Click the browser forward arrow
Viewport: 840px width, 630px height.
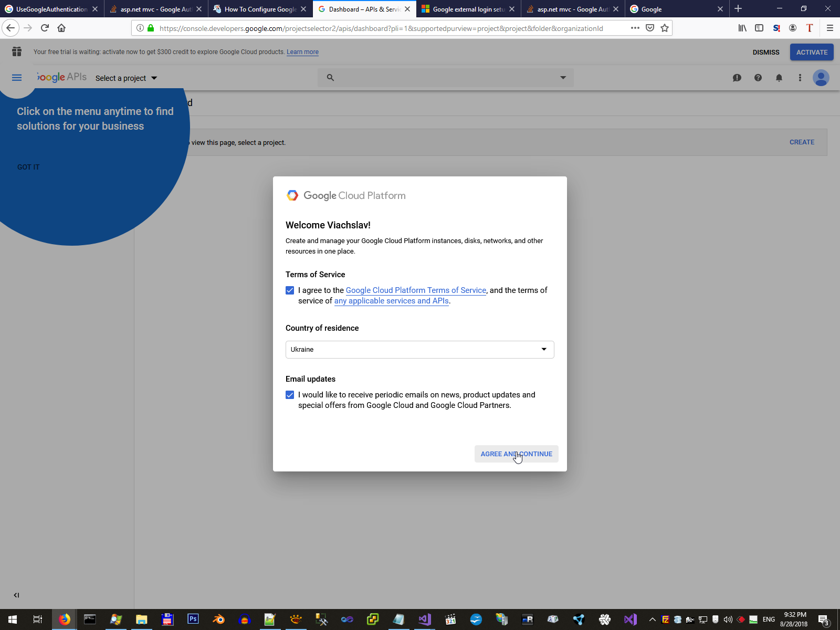(x=28, y=28)
